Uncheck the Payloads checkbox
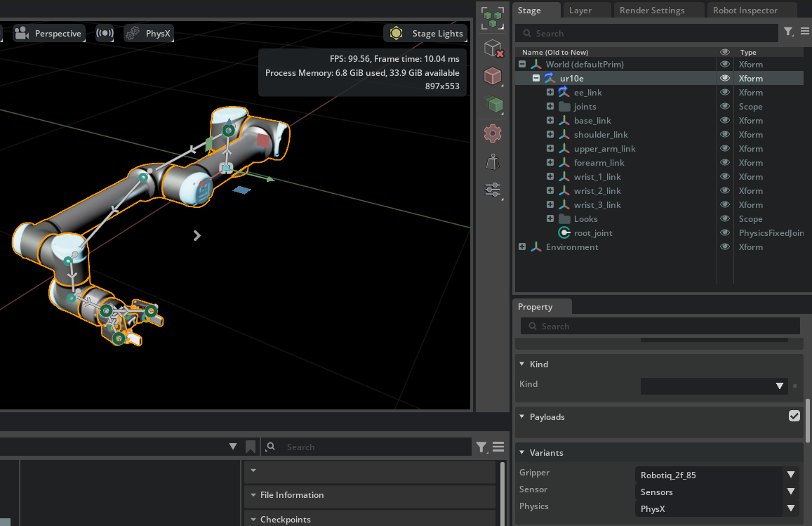The image size is (812, 526). (x=794, y=415)
